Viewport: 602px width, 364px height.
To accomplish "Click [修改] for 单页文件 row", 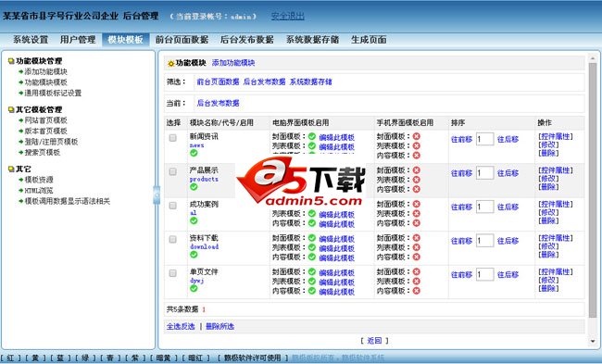I will coord(548,280).
